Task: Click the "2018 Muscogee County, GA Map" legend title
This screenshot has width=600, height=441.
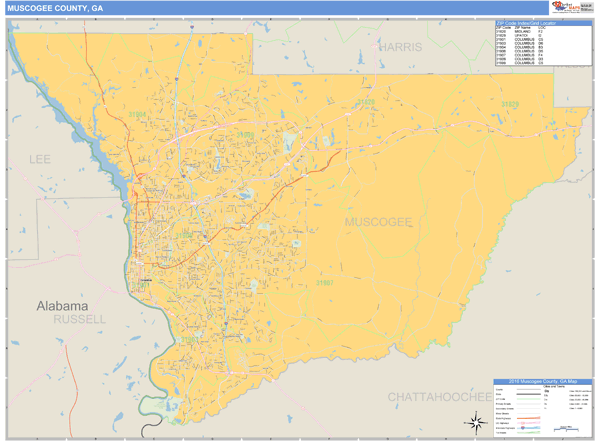Action: (543, 381)
